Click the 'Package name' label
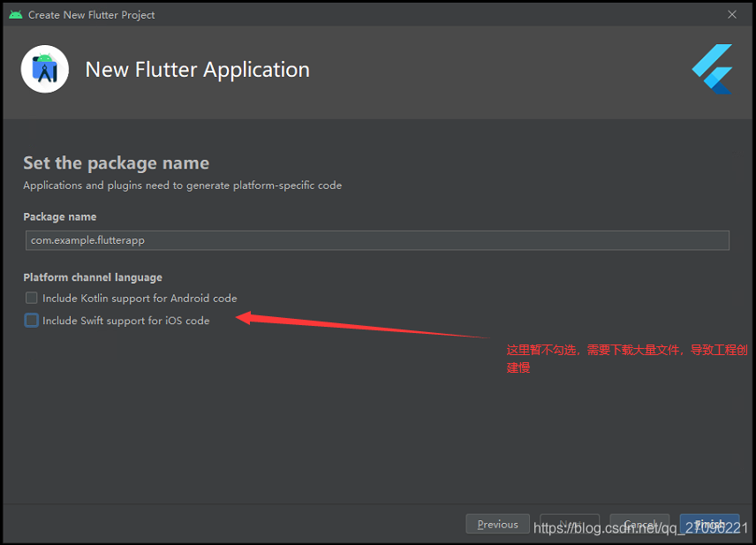756x545 pixels. [60, 217]
